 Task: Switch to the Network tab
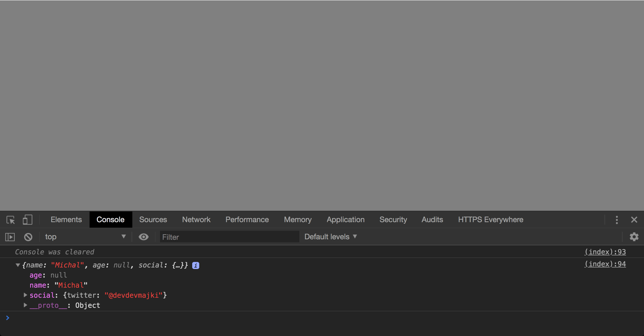pos(196,220)
